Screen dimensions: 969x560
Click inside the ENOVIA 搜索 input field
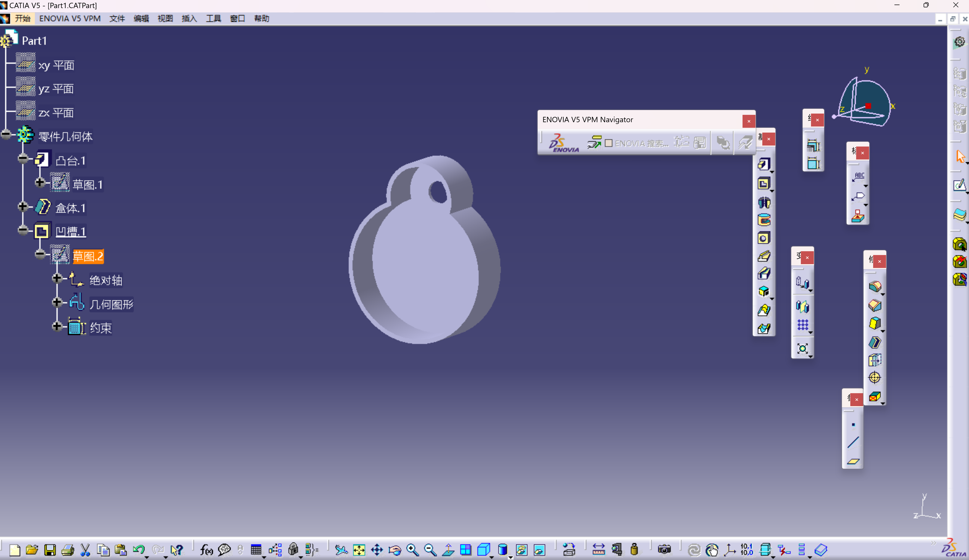(x=640, y=143)
